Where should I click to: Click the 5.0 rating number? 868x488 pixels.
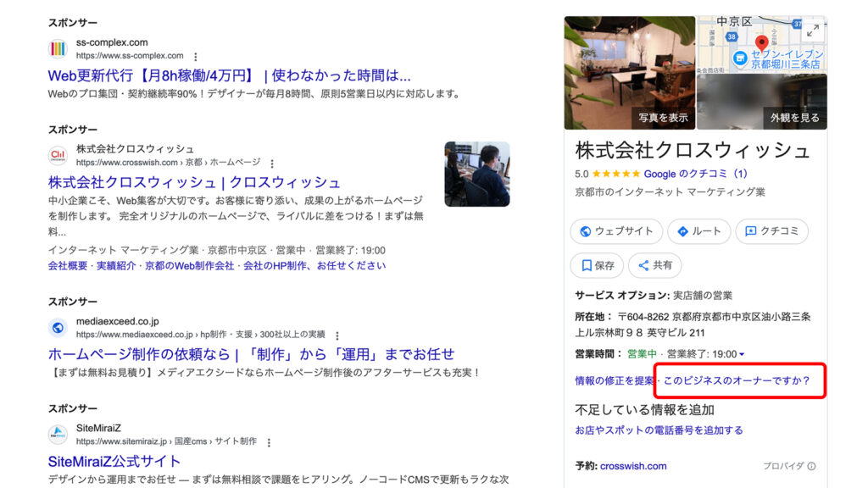pyautogui.click(x=581, y=174)
